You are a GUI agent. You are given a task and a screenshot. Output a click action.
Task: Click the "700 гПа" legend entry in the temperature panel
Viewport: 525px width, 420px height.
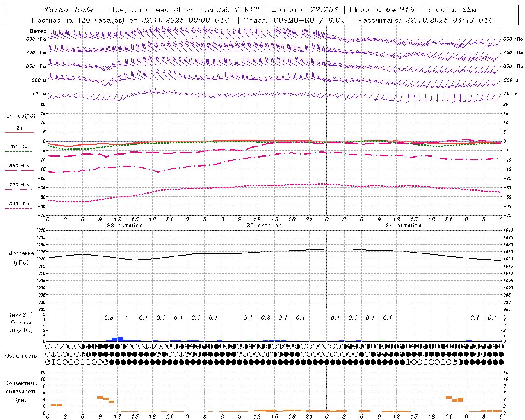[x=19, y=185]
